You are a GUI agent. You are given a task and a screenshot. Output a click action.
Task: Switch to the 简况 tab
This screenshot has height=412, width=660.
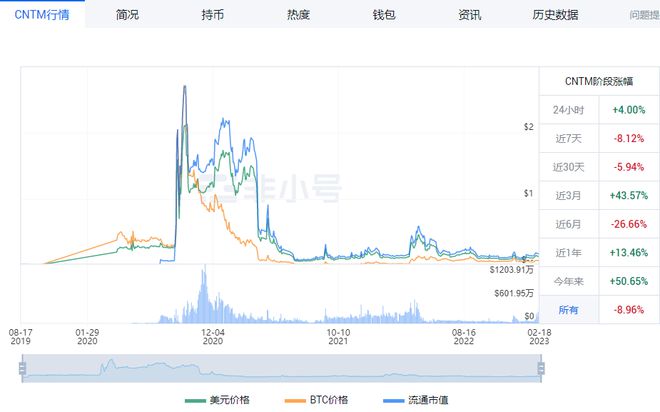click(128, 15)
